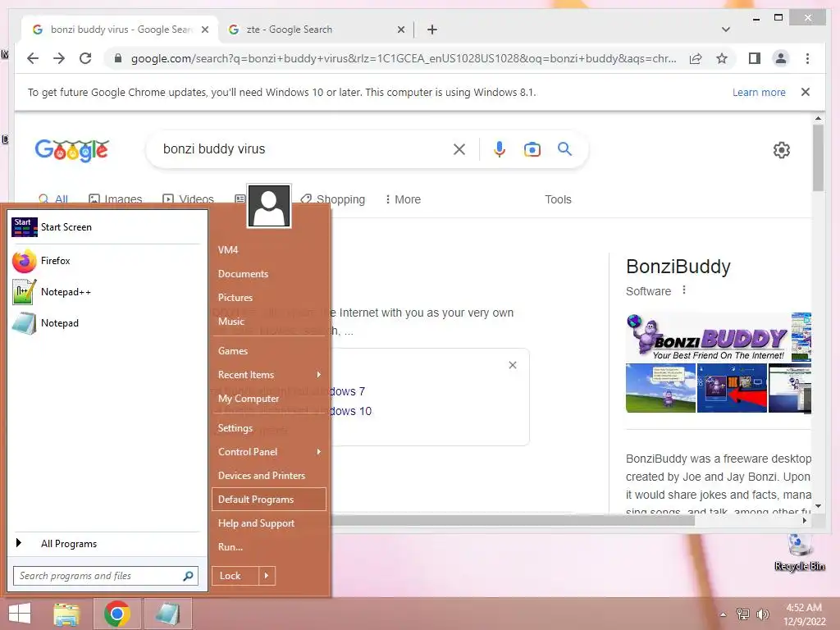Open the volume speaker tray icon
840x630 pixels.
762,614
